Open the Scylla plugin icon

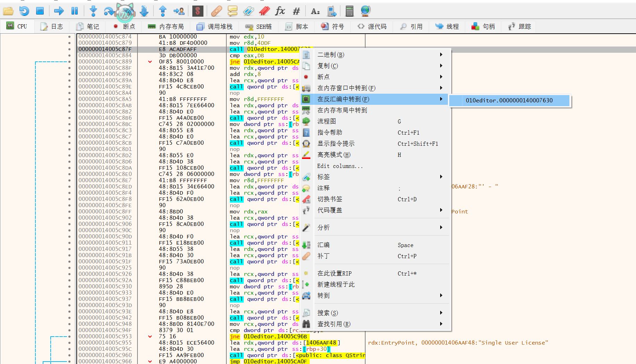click(198, 11)
